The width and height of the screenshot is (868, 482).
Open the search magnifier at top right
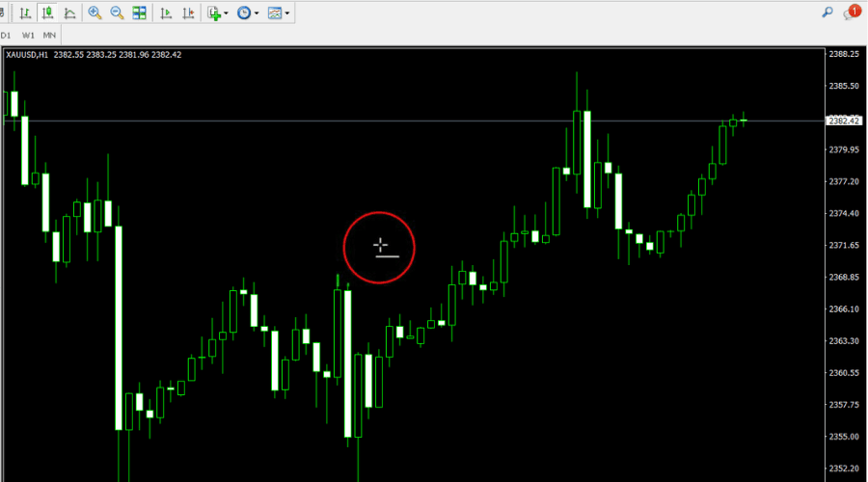[x=827, y=13]
